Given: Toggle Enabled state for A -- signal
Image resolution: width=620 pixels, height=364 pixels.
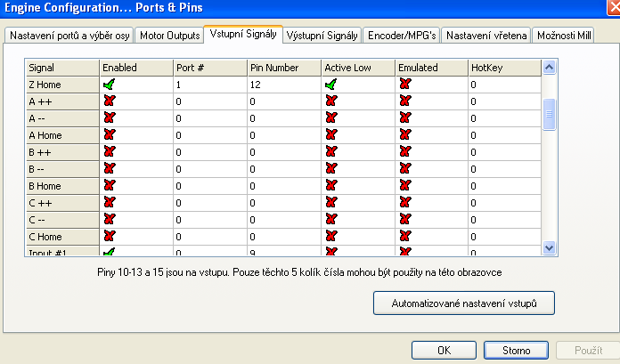Looking at the screenshot, I should tap(110, 117).
